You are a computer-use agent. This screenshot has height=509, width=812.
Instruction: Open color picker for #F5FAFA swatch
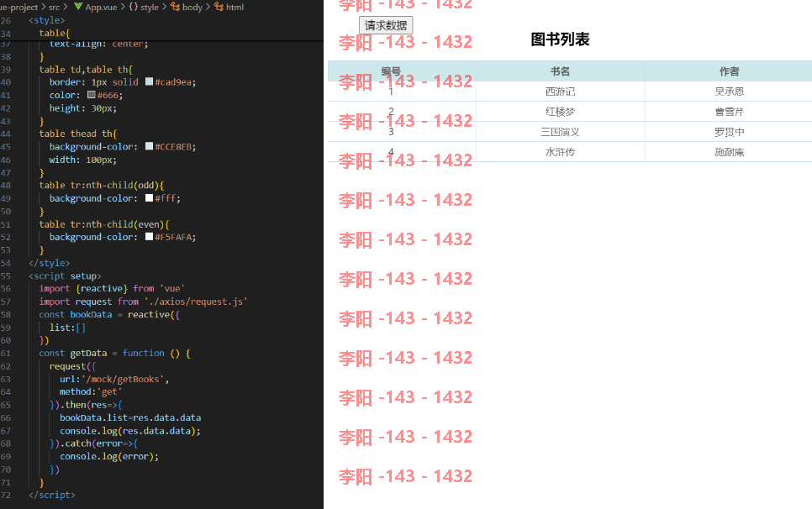pyautogui.click(x=149, y=237)
